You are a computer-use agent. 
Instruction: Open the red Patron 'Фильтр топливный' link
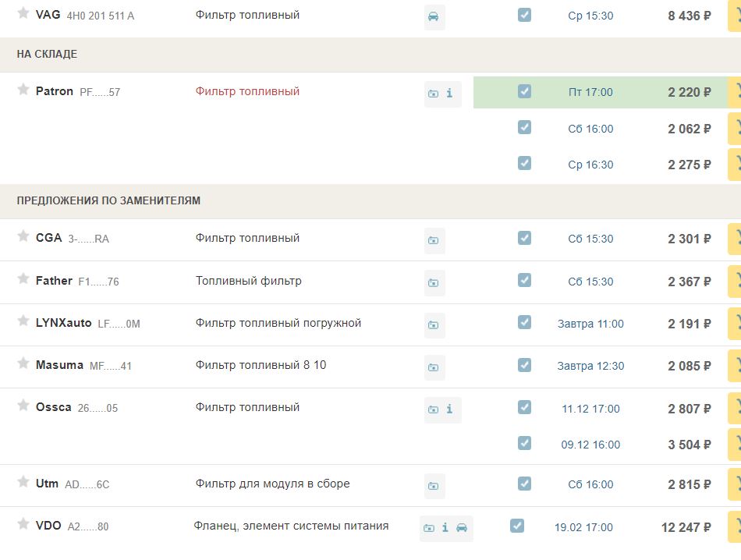(x=247, y=91)
